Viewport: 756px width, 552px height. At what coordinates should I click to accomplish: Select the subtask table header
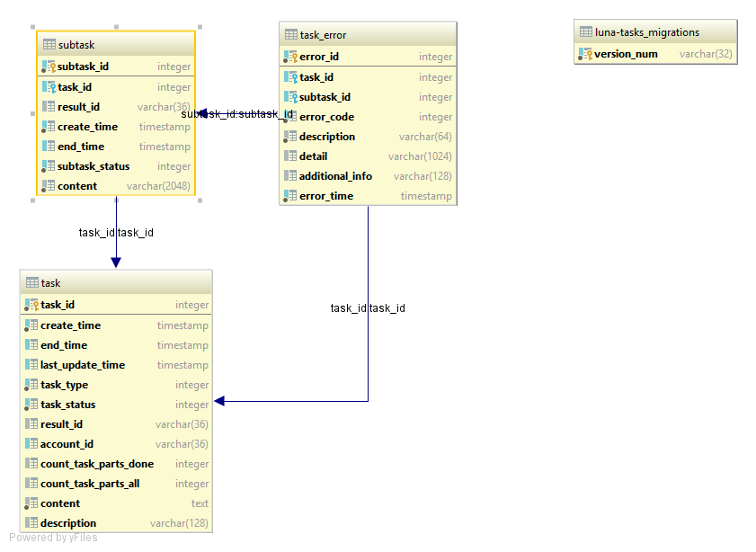(115, 43)
